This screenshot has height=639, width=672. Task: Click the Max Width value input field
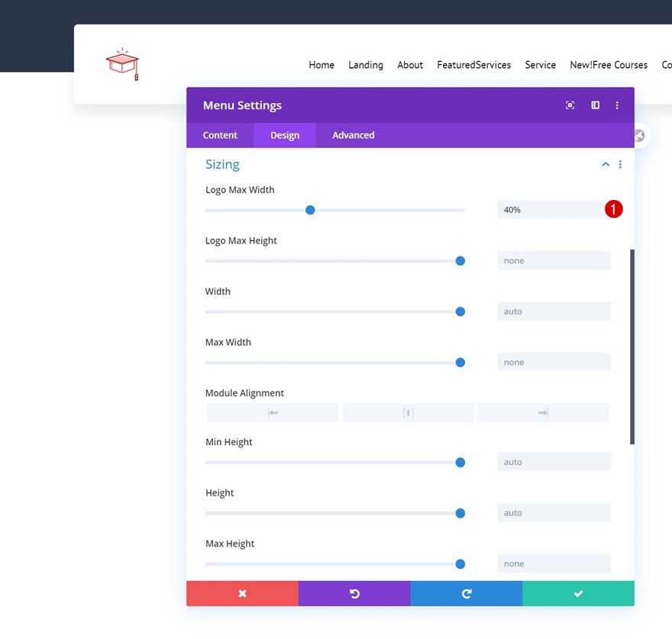[554, 362]
